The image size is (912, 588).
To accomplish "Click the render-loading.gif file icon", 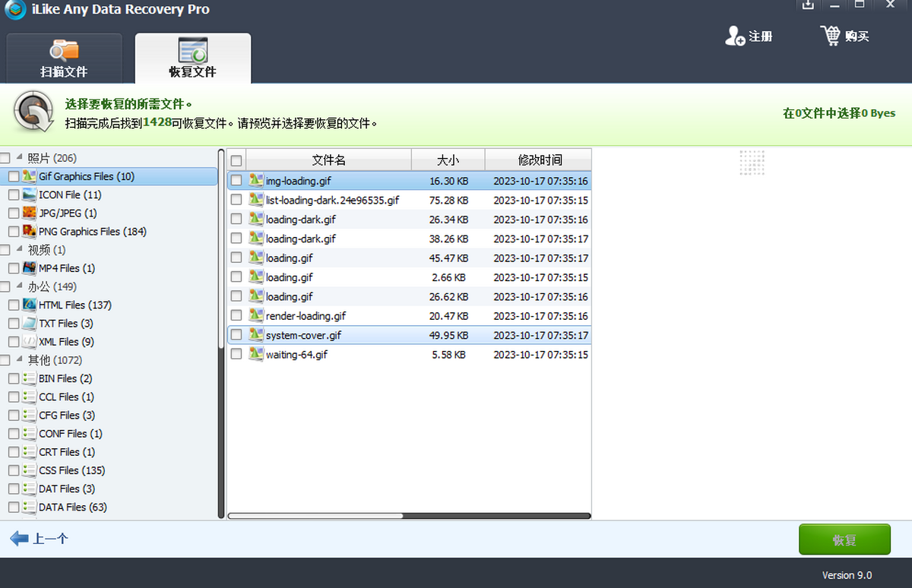I will tap(256, 315).
